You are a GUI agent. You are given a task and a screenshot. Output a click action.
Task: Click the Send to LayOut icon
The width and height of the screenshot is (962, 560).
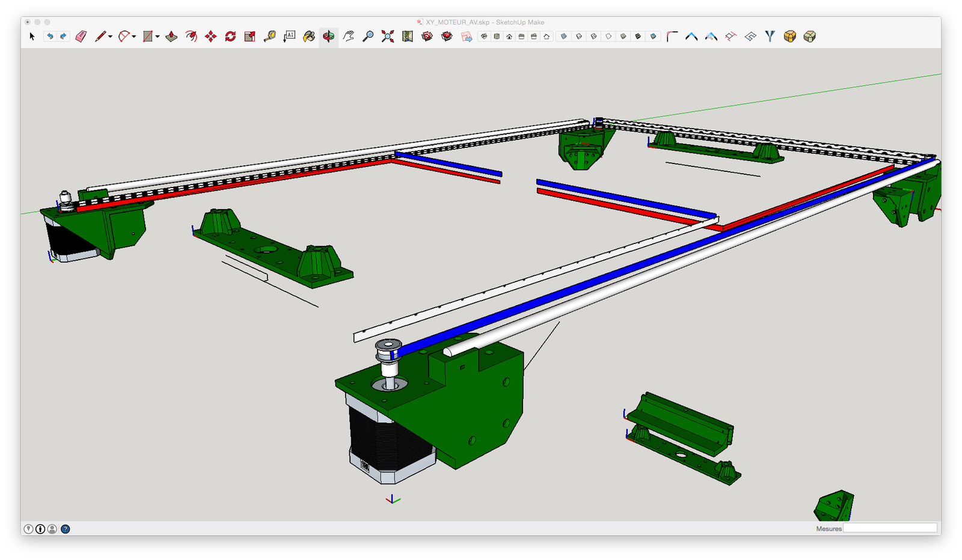pos(467,37)
